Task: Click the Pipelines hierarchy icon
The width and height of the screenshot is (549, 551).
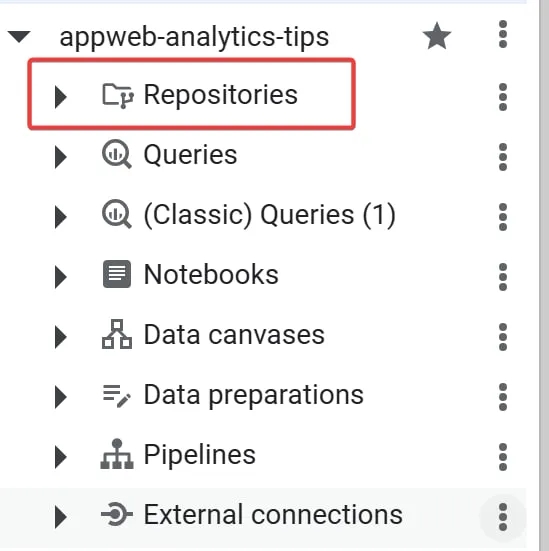Action: point(117,454)
